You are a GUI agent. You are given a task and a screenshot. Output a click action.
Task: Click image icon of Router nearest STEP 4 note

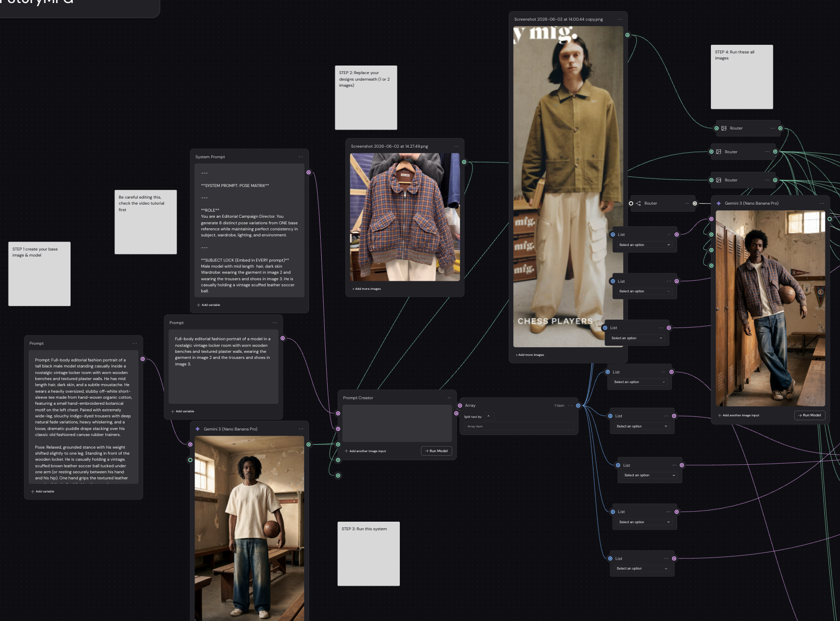coord(724,128)
